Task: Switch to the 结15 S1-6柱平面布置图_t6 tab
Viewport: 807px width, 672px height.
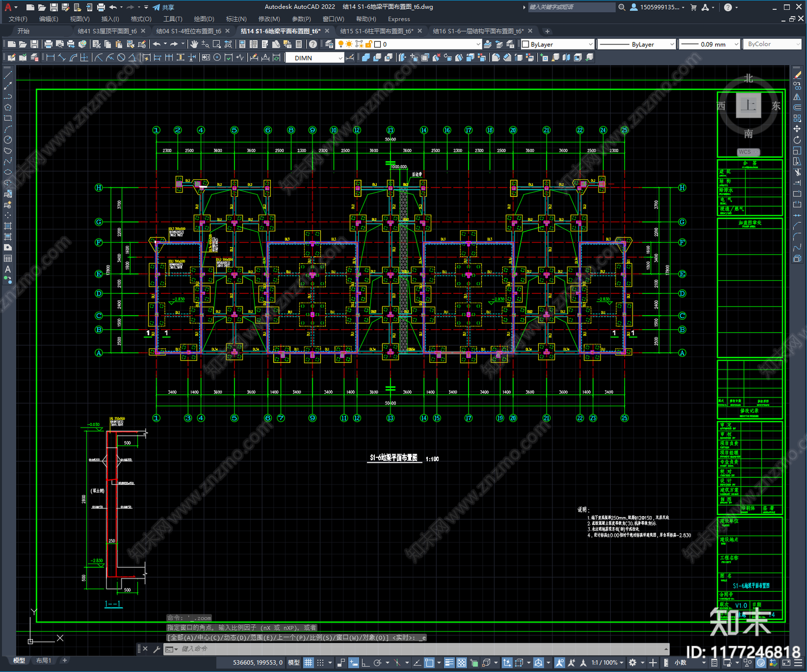Action: pos(377,31)
